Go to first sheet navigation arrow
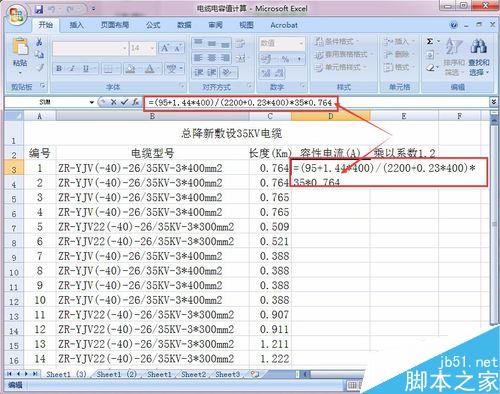500x394 pixels. 9,374
